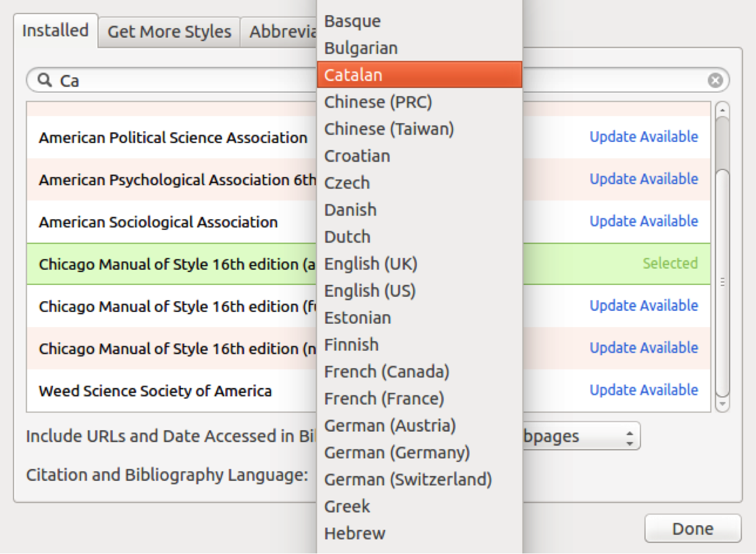Update the American Political Science Association style

[x=643, y=137]
